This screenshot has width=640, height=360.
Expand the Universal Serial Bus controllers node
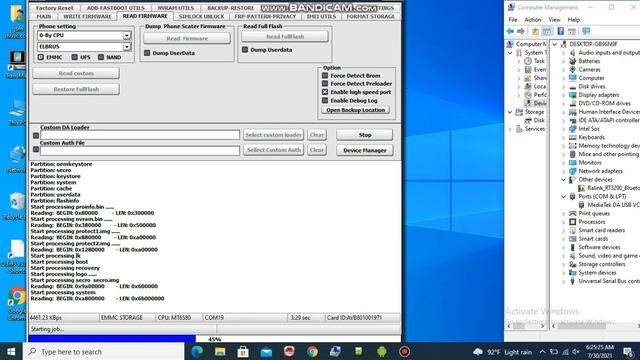(564, 281)
